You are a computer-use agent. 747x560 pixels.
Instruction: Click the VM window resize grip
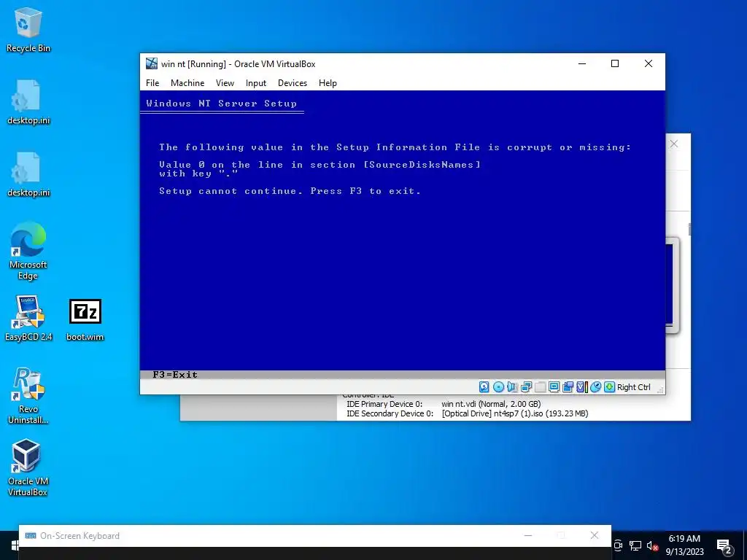pyautogui.click(x=660, y=390)
